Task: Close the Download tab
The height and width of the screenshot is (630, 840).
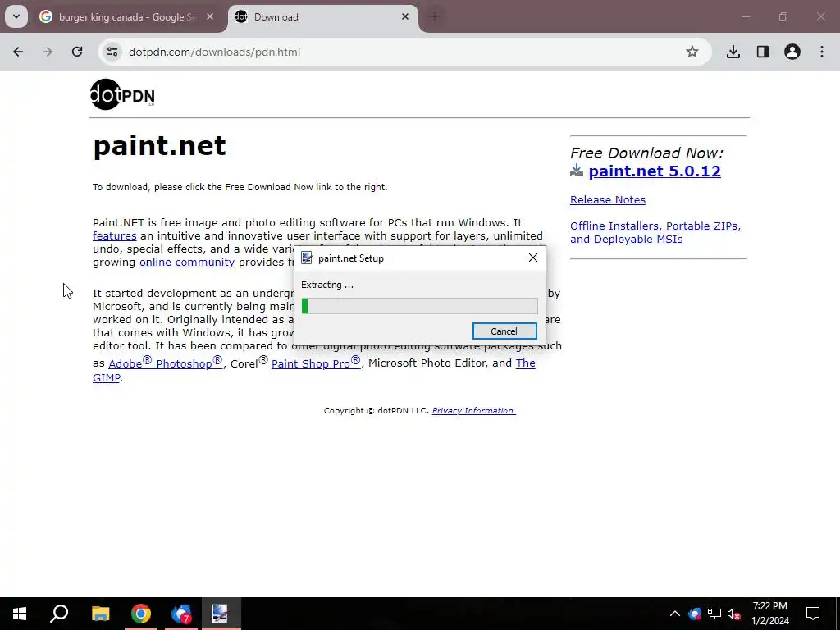Action: point(405,16)
